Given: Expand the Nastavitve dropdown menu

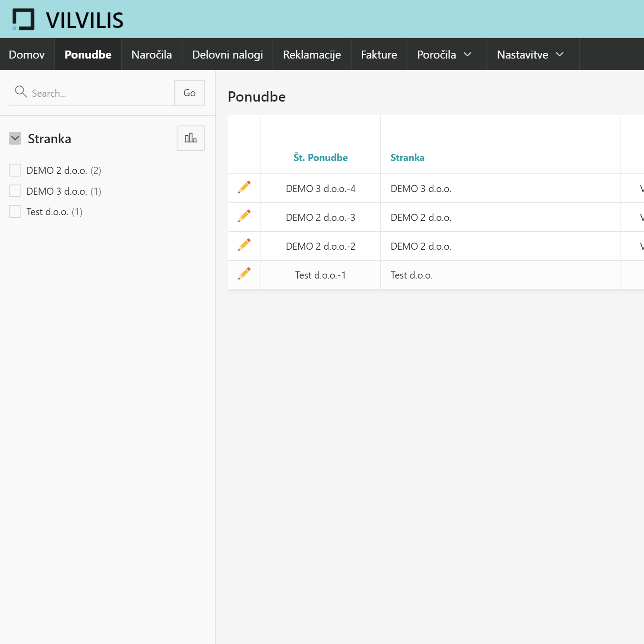Looking at the screenshot, I should (530, 55).
